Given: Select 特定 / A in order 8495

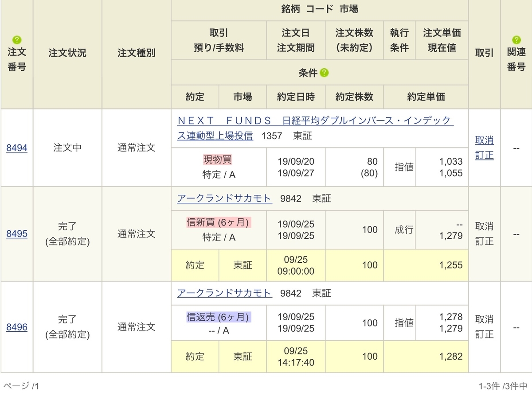Looking at the screenshot, I should (x=219, y=237).
